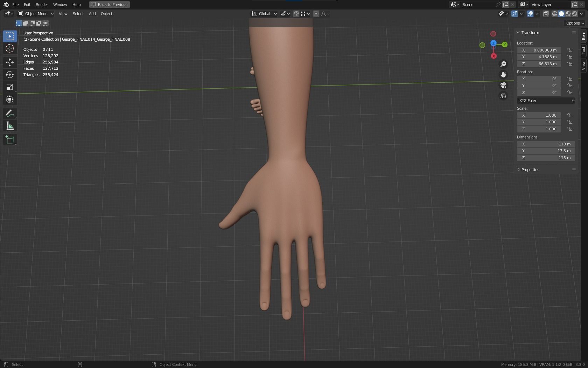Choose the Measure tool

(x=10, y=126)
